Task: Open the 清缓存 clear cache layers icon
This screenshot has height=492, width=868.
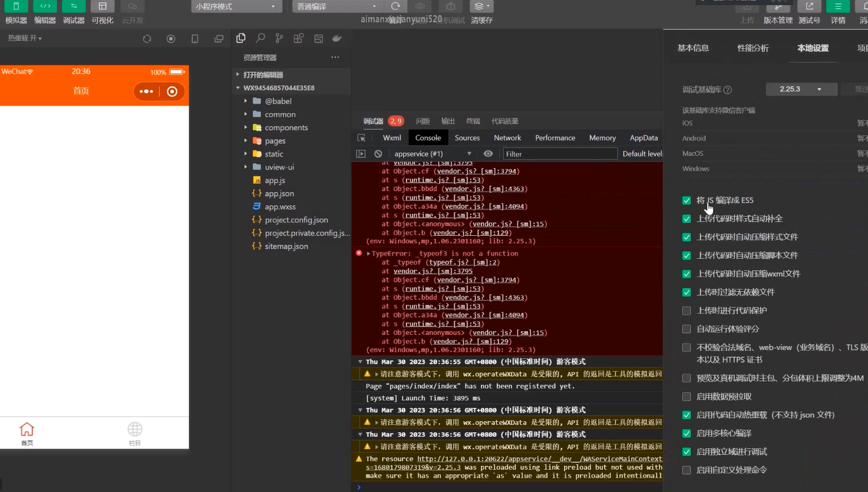Action: point(481,6)
